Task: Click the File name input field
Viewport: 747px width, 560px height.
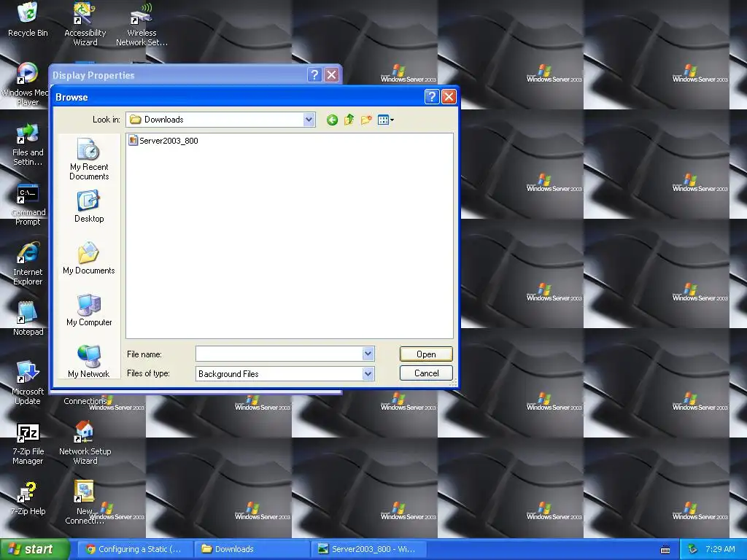Action: coord(279,354)
